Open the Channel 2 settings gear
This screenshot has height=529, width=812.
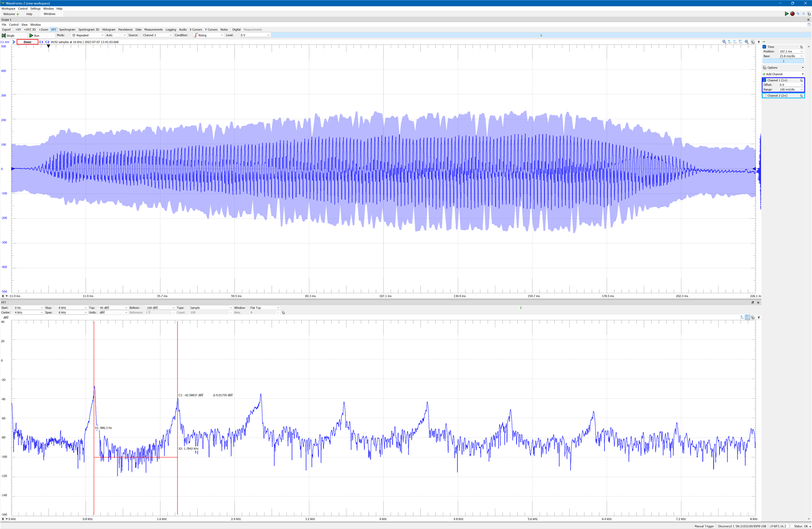click(801, 96)
